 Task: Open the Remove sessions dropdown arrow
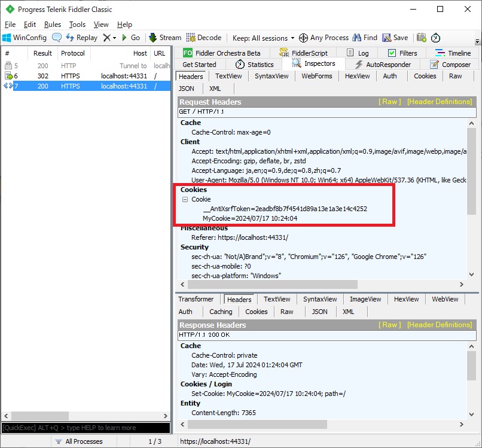point(114,38)
